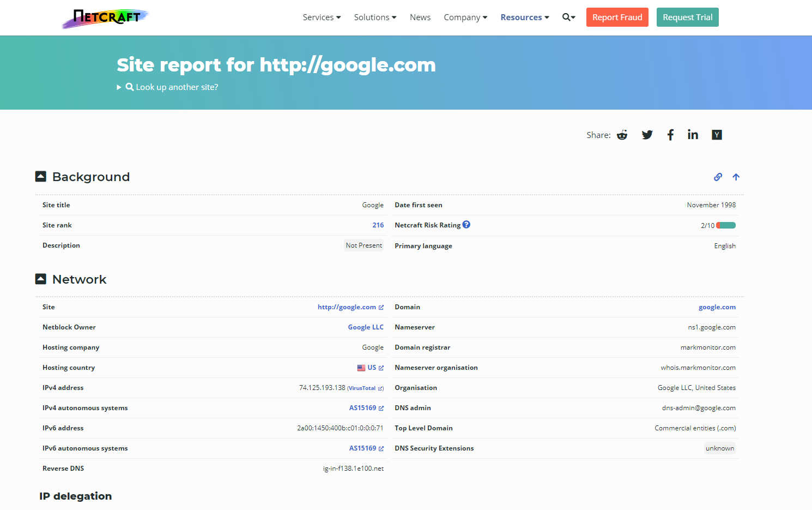
Task: Share report on Hacker News
Action: [717, 135]
